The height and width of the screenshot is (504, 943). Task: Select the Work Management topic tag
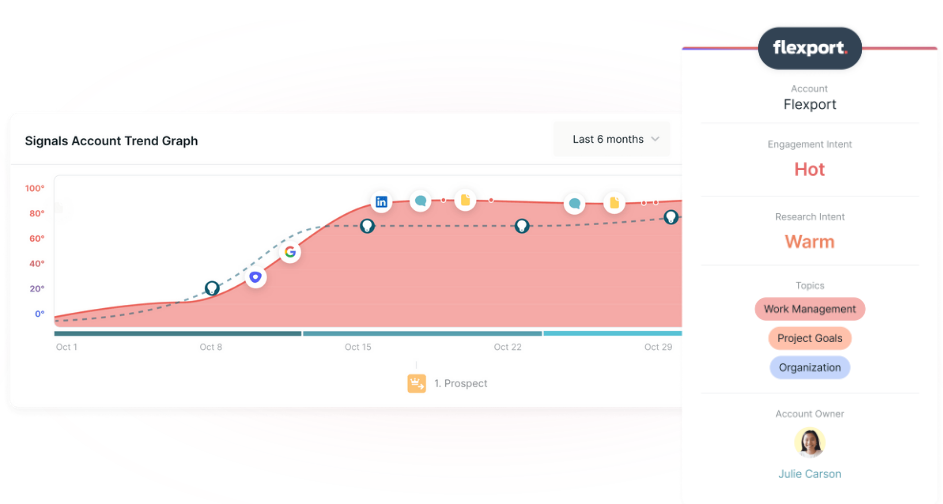pyautogui.click(x=809, y=309)
